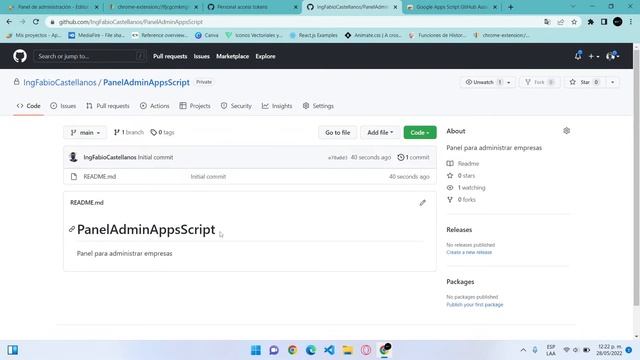
Task: Open 1 watching link in About
Action: pyautogui.click(x=466, y=188)
